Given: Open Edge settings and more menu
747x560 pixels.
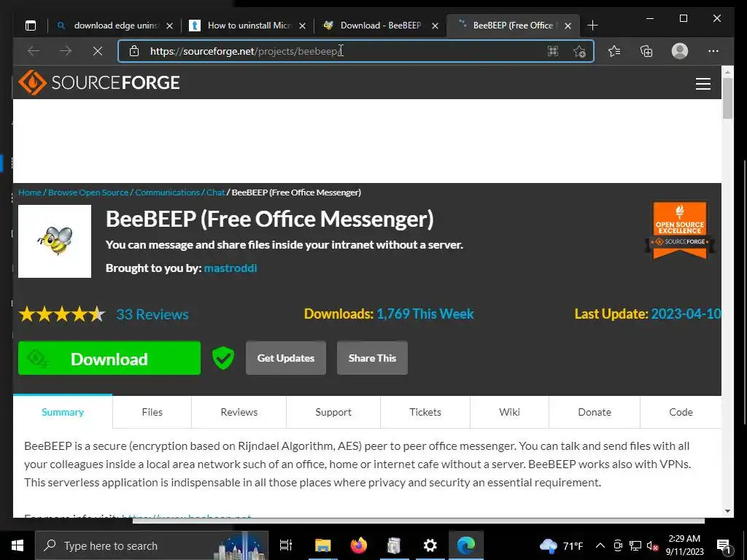Looking at the screenshot, I should click(x=713, y=51).
